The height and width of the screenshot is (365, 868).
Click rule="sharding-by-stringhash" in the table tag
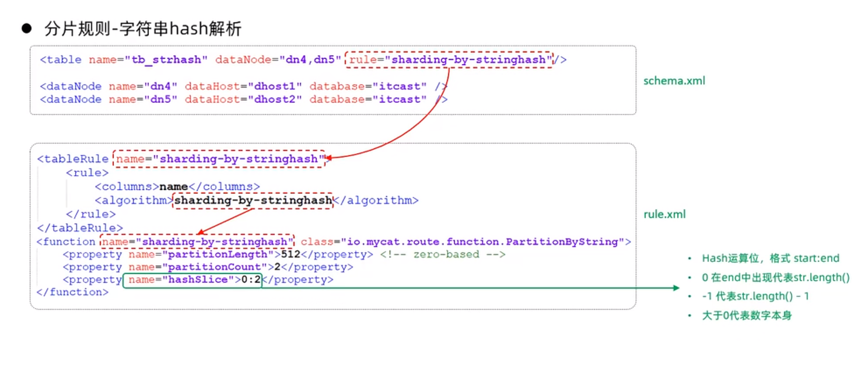pos(450,59)
